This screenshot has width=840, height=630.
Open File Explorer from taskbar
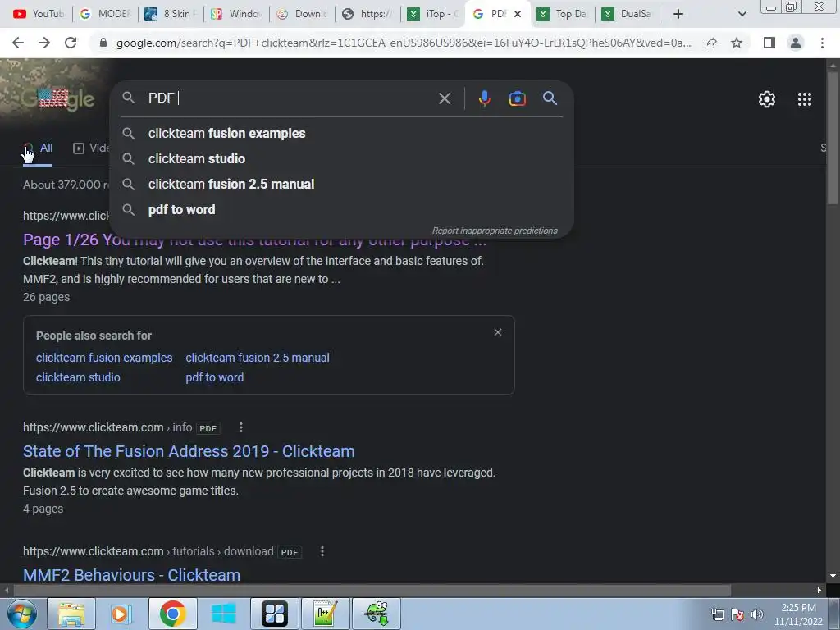pyautogui.click(x=71, y=614)
